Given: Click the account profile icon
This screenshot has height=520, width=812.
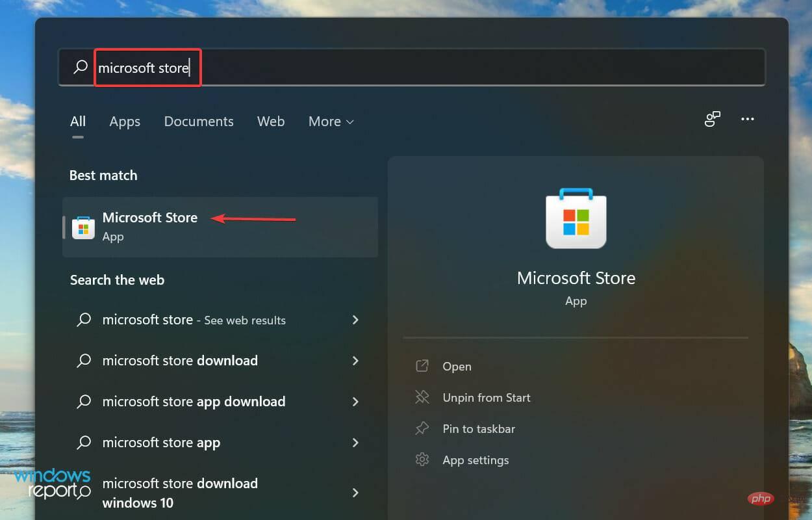Looking at the screenshot, I should pyautogui.click(x=713, y=119).
